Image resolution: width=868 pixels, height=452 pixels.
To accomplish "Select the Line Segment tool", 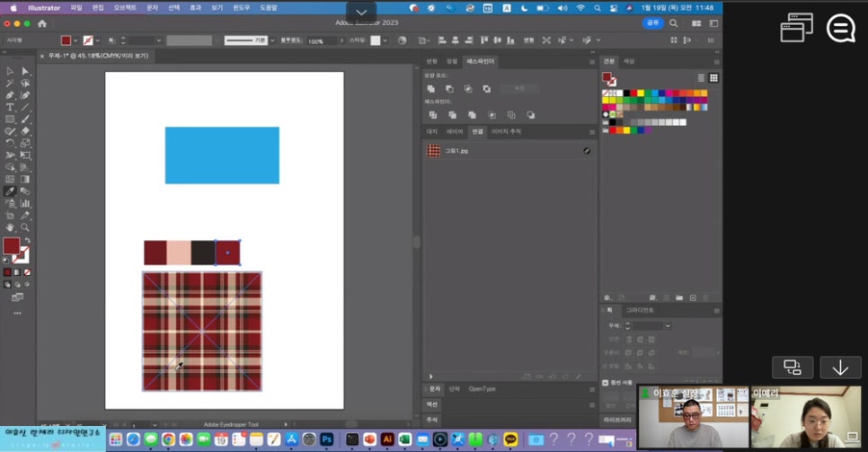I will 25,108.
